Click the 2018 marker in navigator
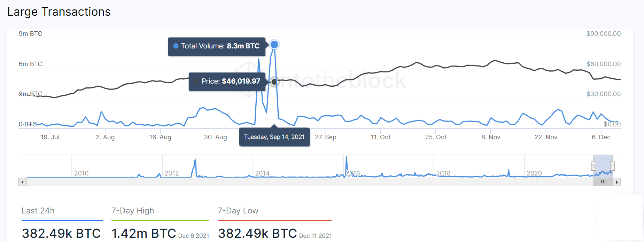Image resolution: width=644 pixels, height=242 pixels. coord(443,173)
